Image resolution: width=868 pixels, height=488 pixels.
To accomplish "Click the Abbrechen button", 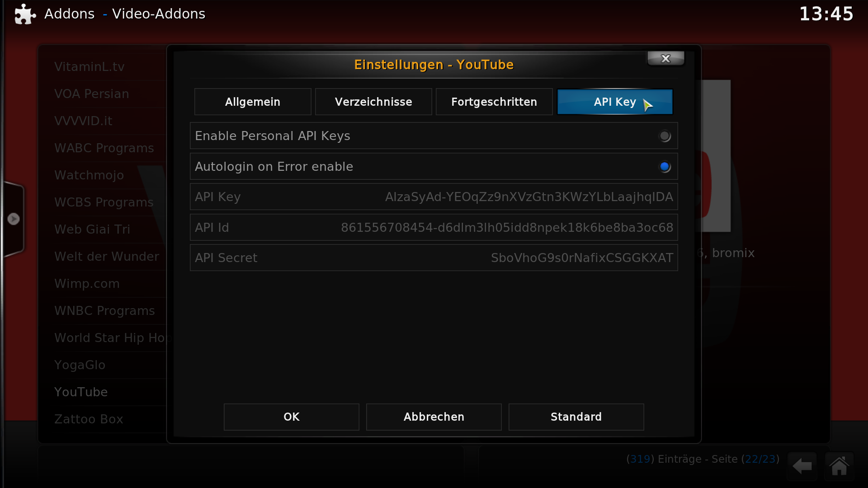I will click(434, 417).
